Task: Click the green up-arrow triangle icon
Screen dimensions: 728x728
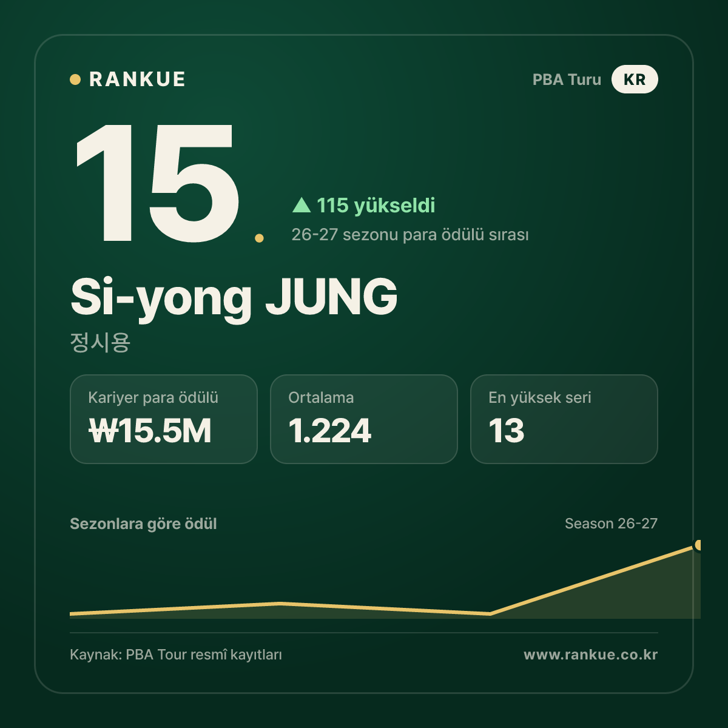Action: tap(302, 205)
